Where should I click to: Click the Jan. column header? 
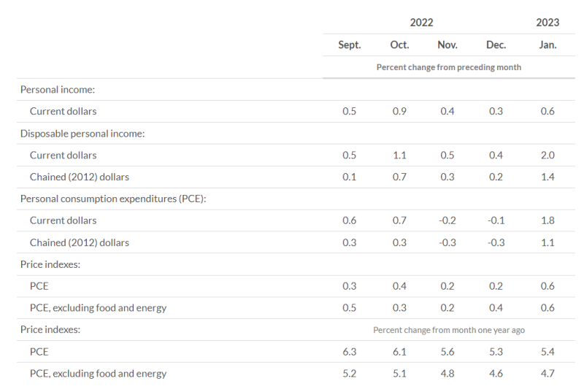click(547, 45)
